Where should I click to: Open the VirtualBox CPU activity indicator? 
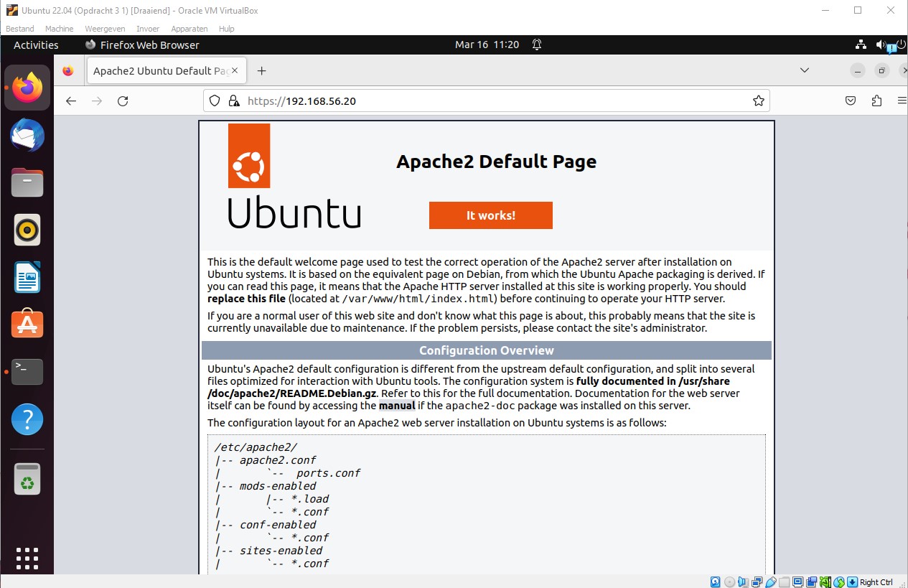(x=825, y=582)
